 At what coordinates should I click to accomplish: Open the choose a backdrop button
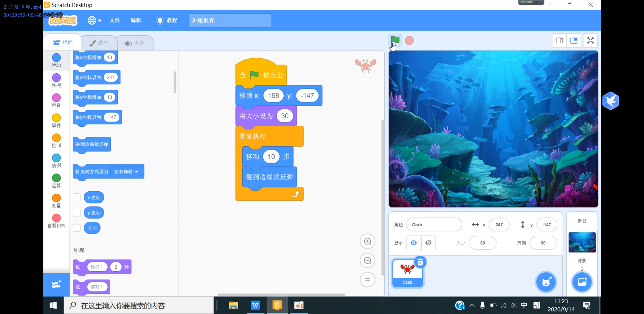(x=582, y=282)
